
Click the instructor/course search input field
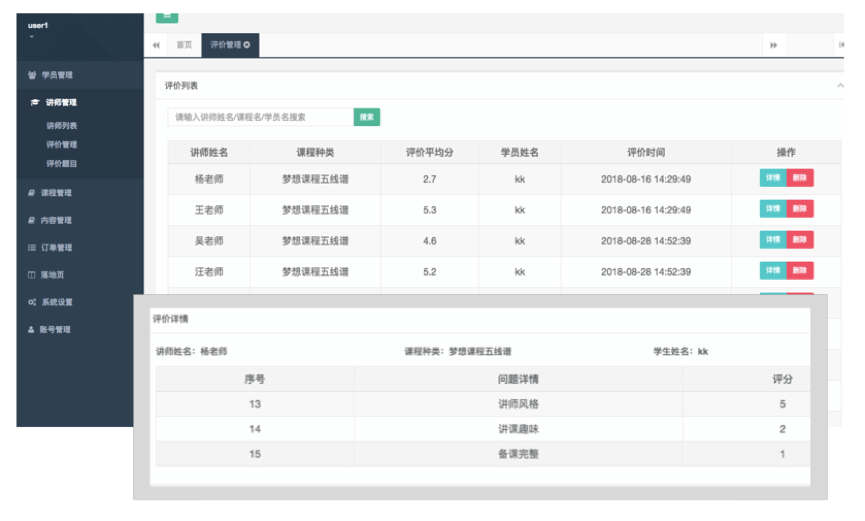click(x=260, y=117)
